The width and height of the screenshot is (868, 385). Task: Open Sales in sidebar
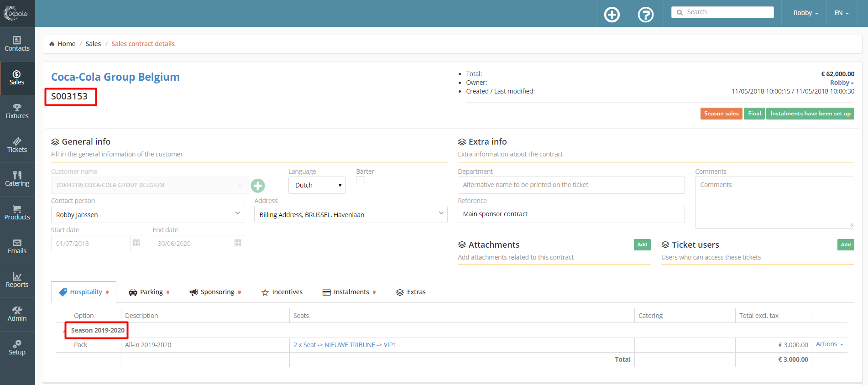coord(17,78)
